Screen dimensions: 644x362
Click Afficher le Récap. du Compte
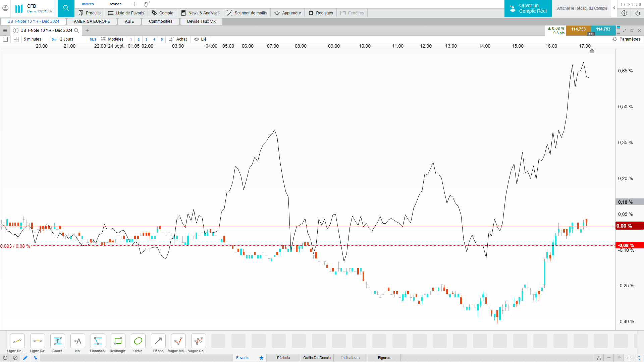coord(582,8)
